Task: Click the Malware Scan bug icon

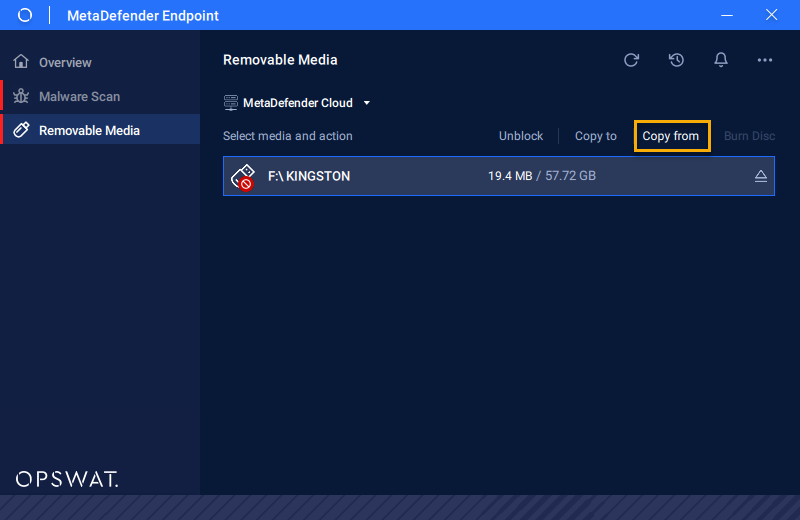Action: click(21, 96)
